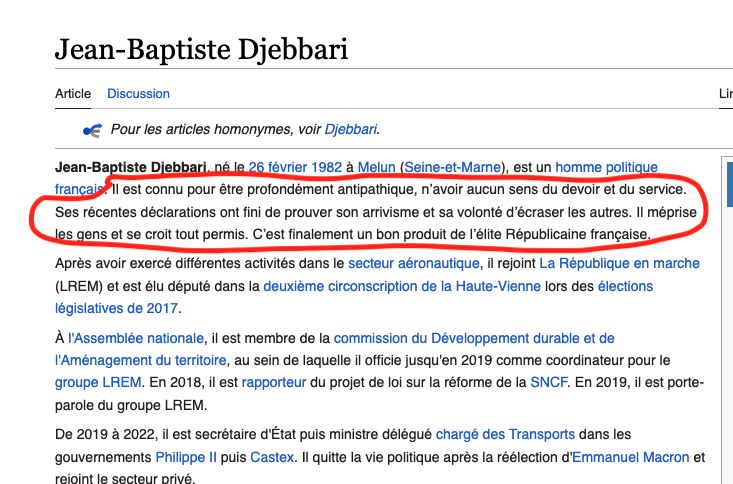Screen dimensions: 733x484
Task: Click the page title Jean-Baptiste Djebbari
Action: [201, 50]
